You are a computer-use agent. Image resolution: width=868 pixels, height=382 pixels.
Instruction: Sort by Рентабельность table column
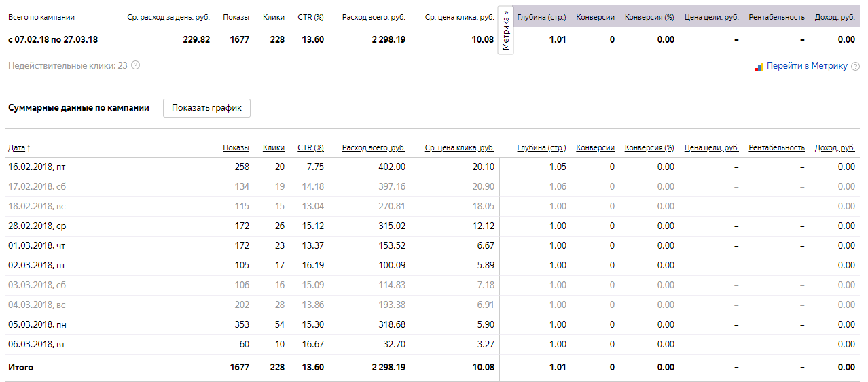pos(776,147)
